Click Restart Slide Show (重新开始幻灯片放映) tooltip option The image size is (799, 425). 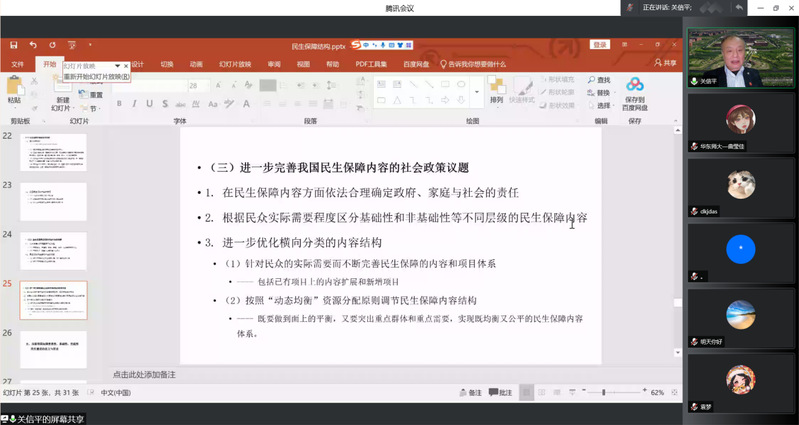(96, 76)
